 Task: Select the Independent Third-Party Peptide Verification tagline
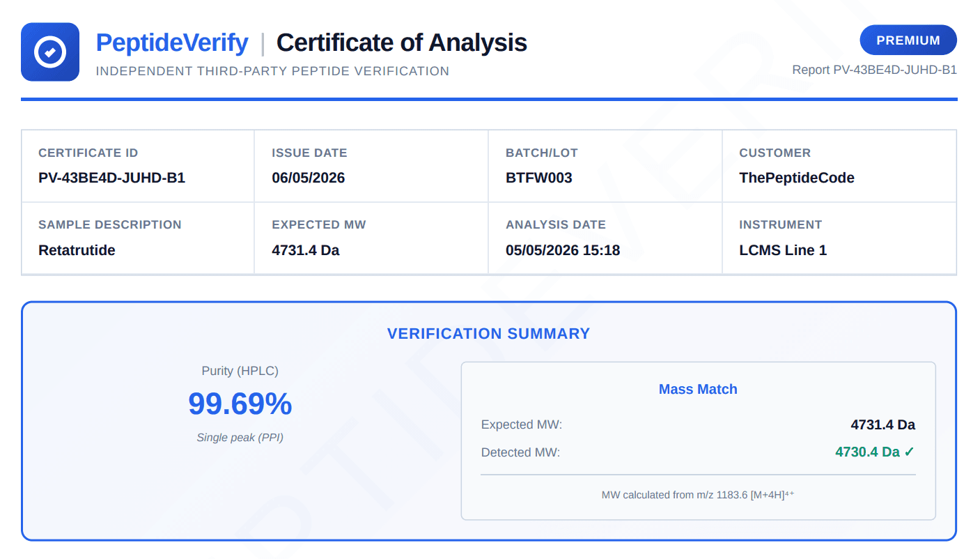(272, 71)
